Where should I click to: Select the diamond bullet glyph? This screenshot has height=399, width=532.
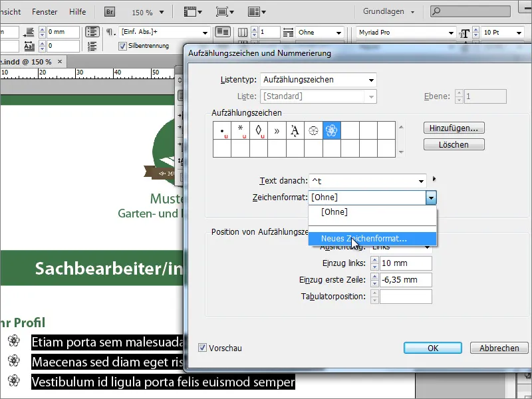click(259, 130)
